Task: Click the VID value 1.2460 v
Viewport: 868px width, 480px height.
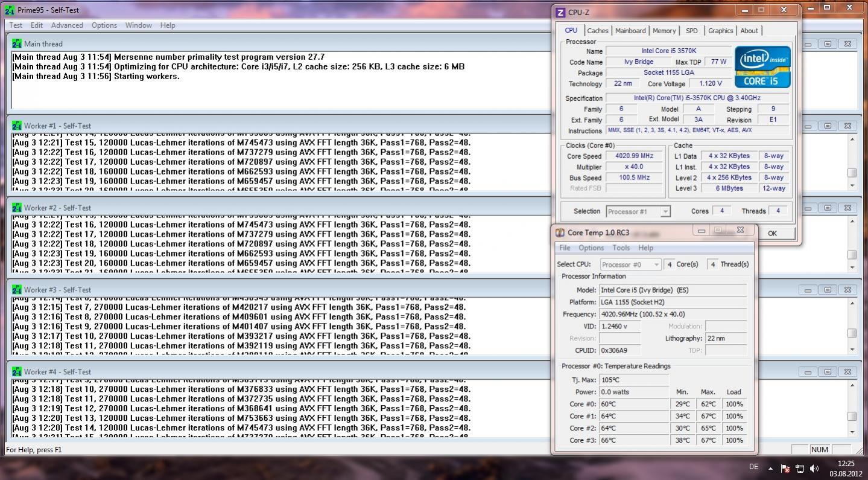Action: (619, 326)
